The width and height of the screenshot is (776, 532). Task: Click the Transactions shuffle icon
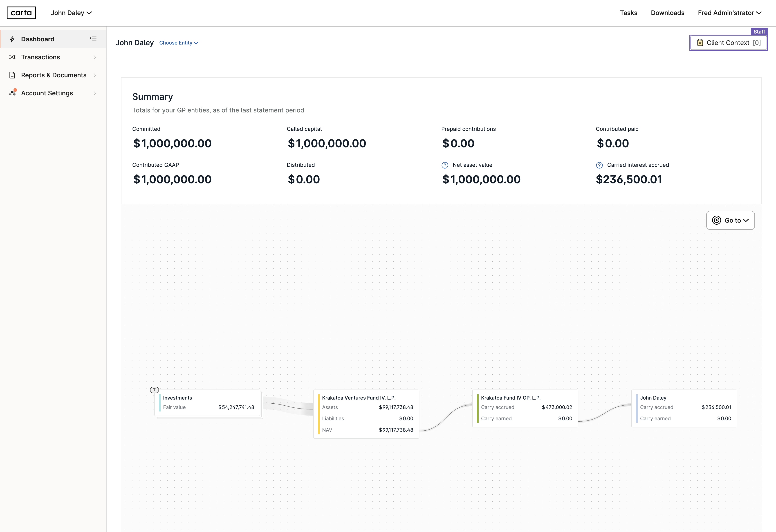click(12, 57)
